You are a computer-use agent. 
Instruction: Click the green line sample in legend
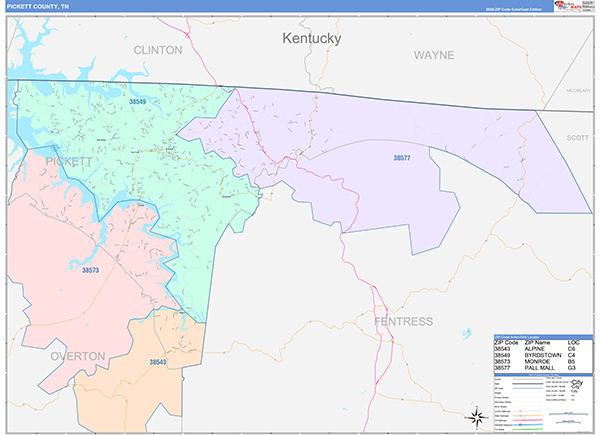tap(528, 429)
